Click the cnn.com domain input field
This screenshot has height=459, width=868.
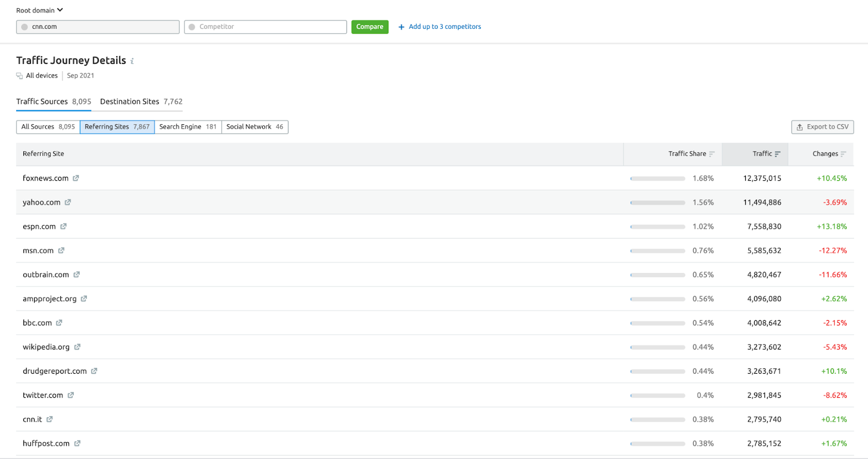tap(98, 27)
